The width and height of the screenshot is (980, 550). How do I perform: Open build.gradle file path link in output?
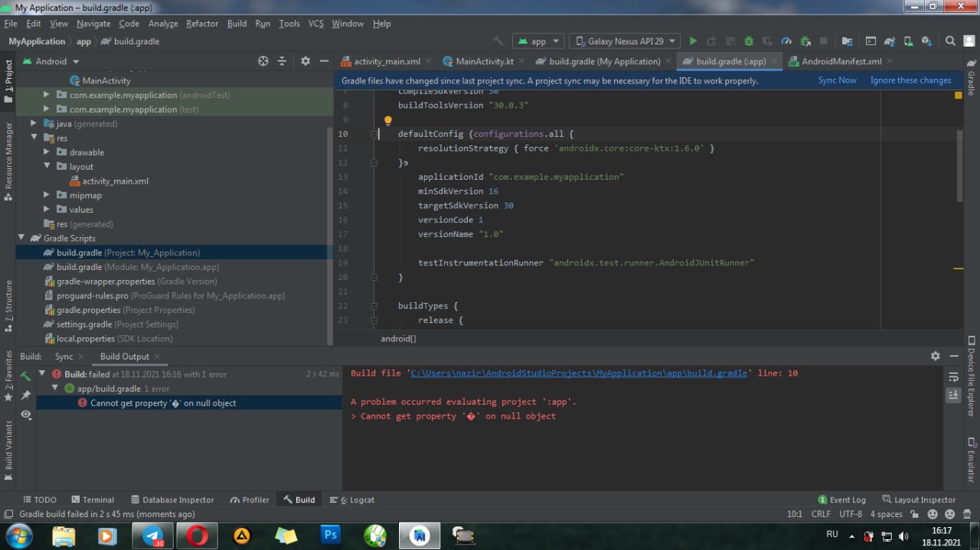coord(579,373)
